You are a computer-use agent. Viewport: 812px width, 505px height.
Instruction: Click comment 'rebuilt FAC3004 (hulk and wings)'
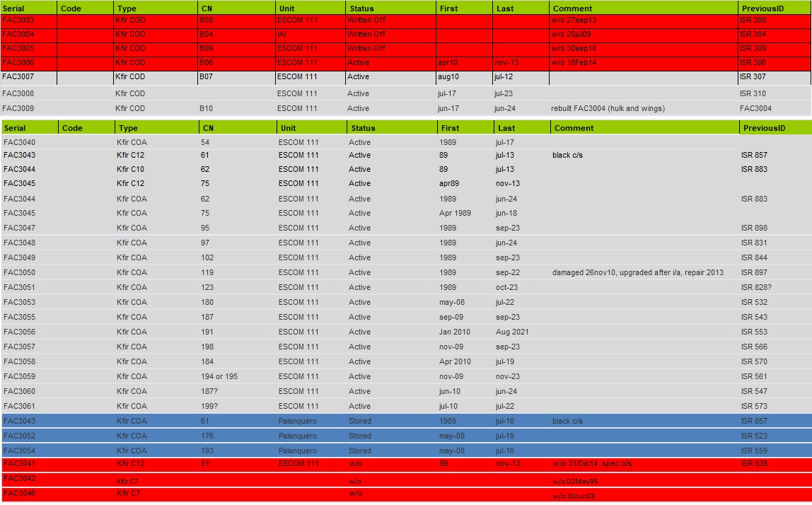tap(608, 109)
